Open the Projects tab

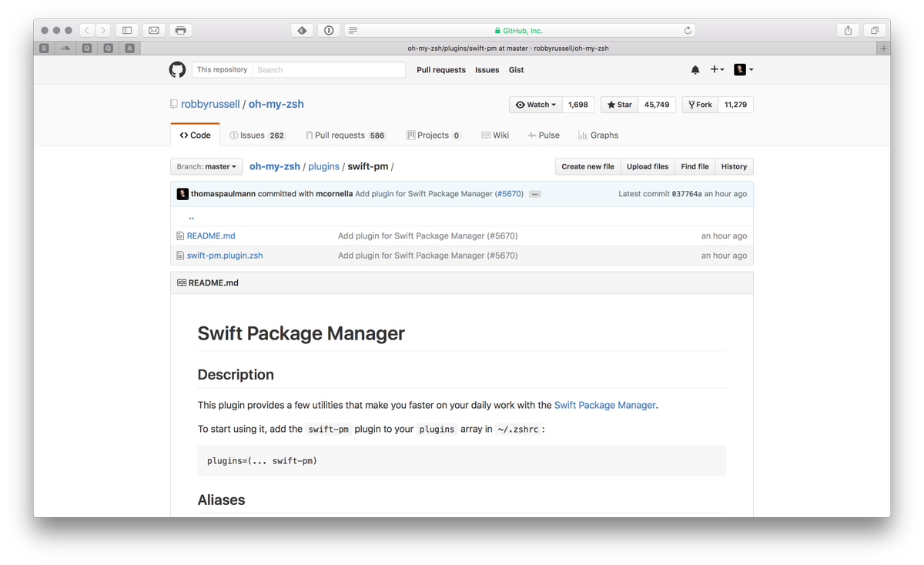[x=434, y=135]
